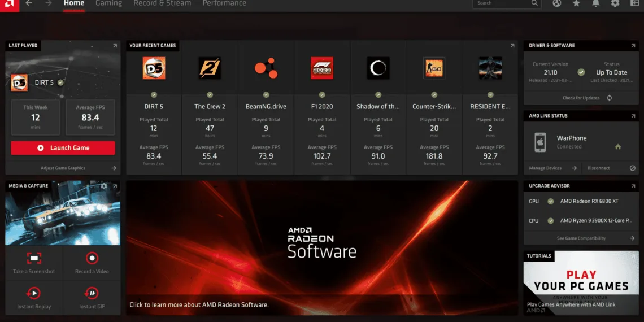This screenshot has height=322, width=644.
Task: Click the Manage Devices link
Action: (545, 168)
